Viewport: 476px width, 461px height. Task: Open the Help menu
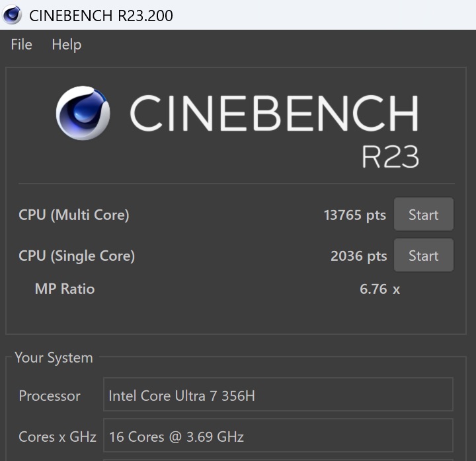click(x=67, y=45)
